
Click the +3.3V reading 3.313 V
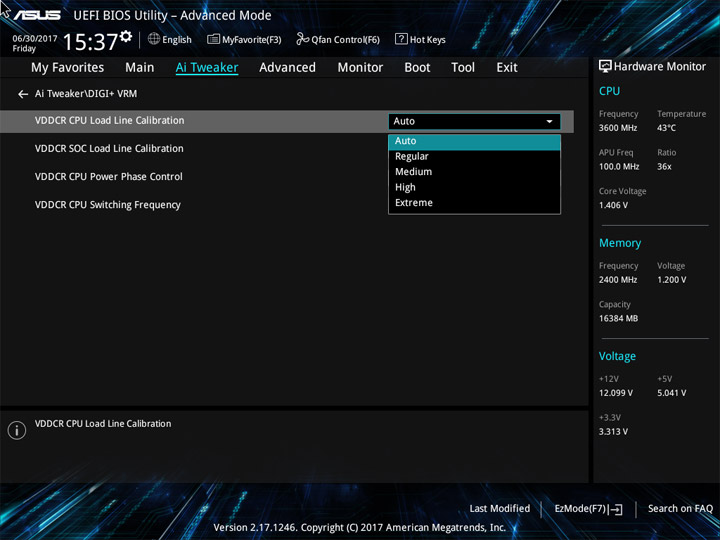click(x=613, y=432)
